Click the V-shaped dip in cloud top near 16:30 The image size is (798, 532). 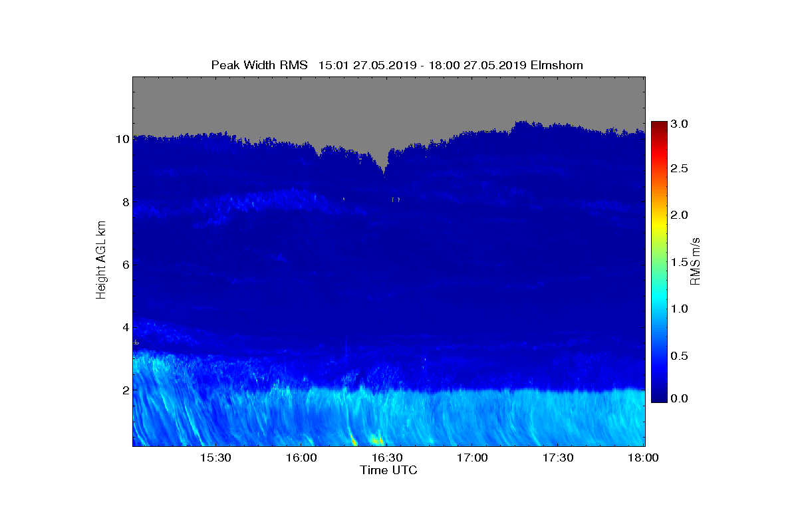click(x=384, y=163)
